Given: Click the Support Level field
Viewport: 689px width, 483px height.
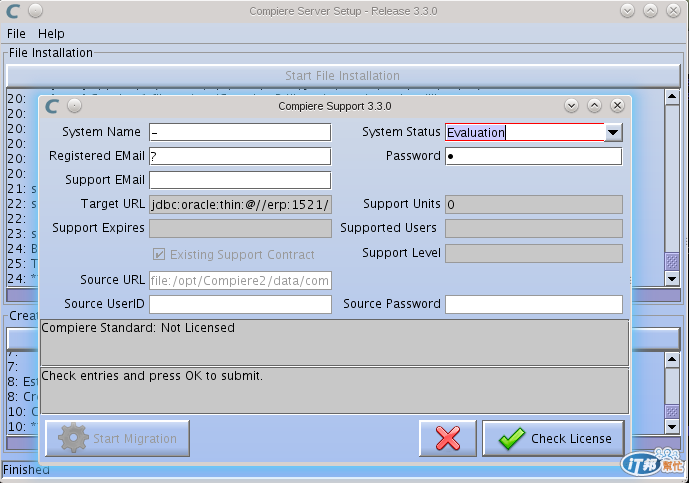Looking at the screenshot, I should [x=534, y=254].
